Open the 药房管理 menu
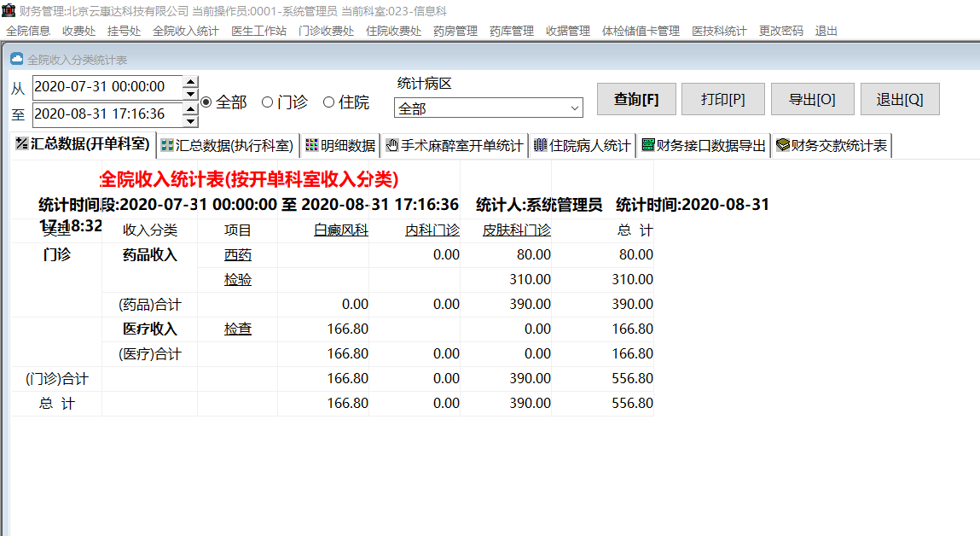The image size is (980, 536). 455,31
